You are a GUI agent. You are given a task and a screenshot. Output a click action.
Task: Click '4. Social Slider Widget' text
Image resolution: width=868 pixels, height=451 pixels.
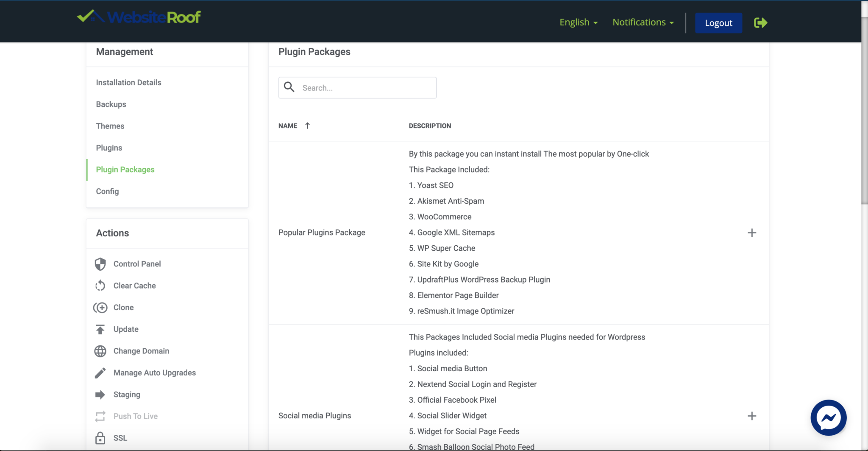click(448, 415)
